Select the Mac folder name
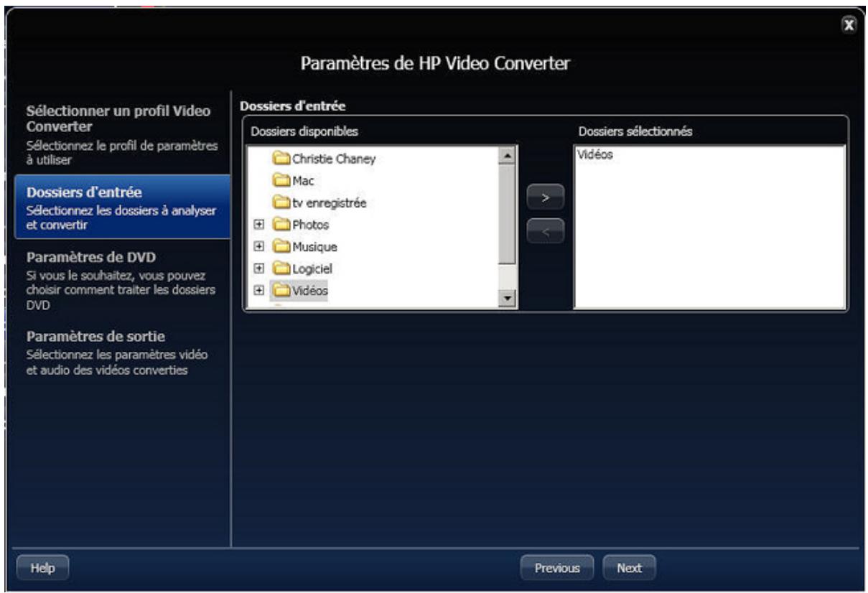 pyautogui.click(x=302, y=181)
